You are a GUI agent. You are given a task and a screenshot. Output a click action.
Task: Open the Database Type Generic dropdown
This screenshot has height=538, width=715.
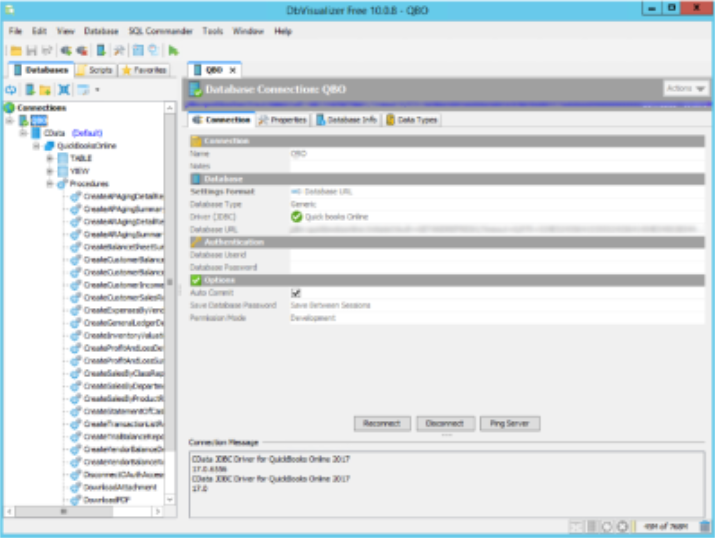pyautogui.click(x=497, y=204)
